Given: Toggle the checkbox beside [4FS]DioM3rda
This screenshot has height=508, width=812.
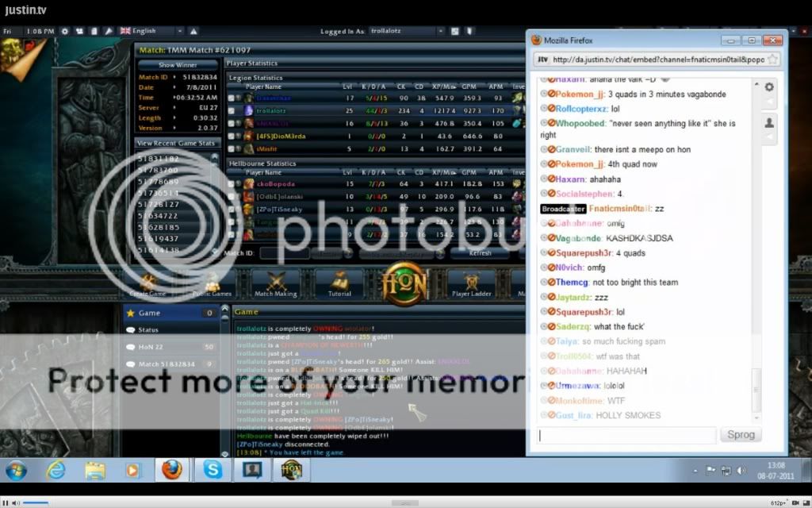Looking at the screenshot, I should coord(231,137).
